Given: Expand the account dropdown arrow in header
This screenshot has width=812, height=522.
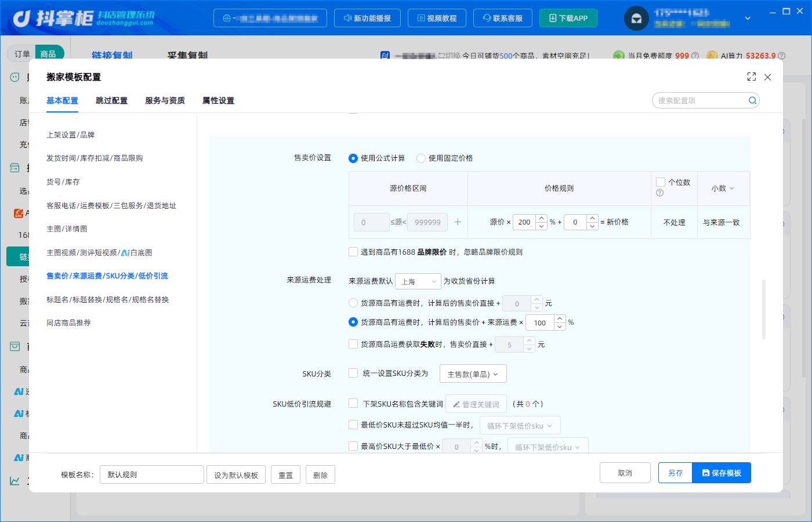Looking at the screenshot, I should [748, 19].
